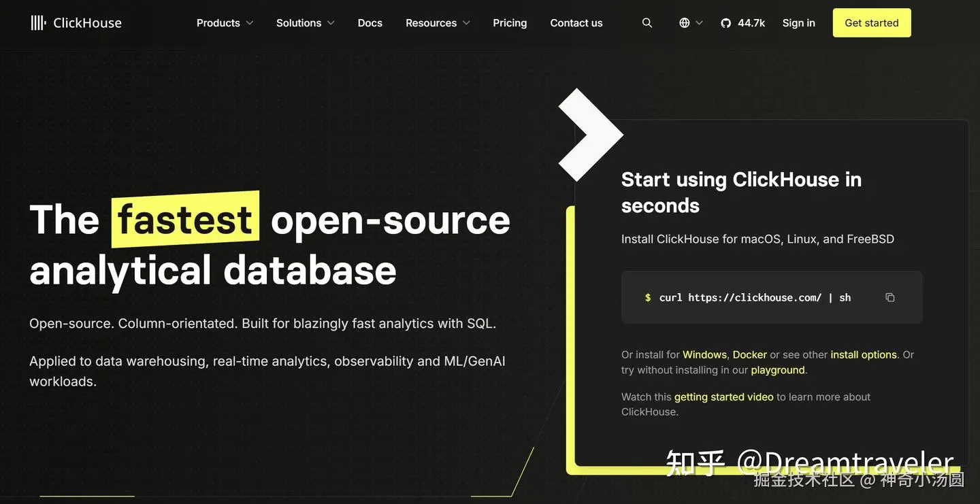980x504 pixels.
Task: Click the 44.7k star count
Action: [751, 23]
